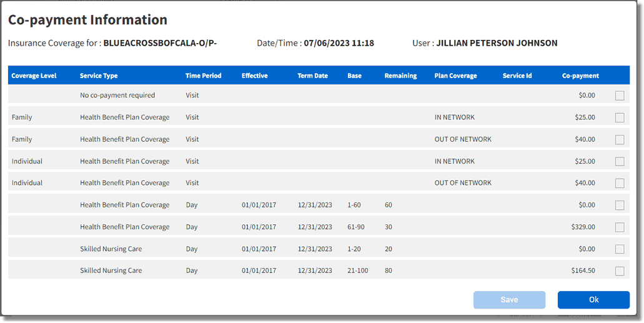
Task: Click the user name JILLIAN PETERSON JOHNSON
Action: pos(497,43)
